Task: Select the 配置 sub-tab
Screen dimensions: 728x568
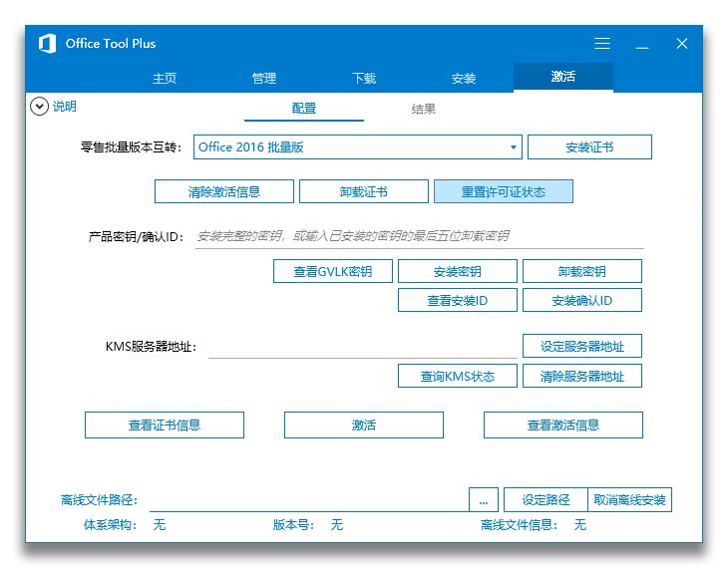Action: [x=304, y=109]
